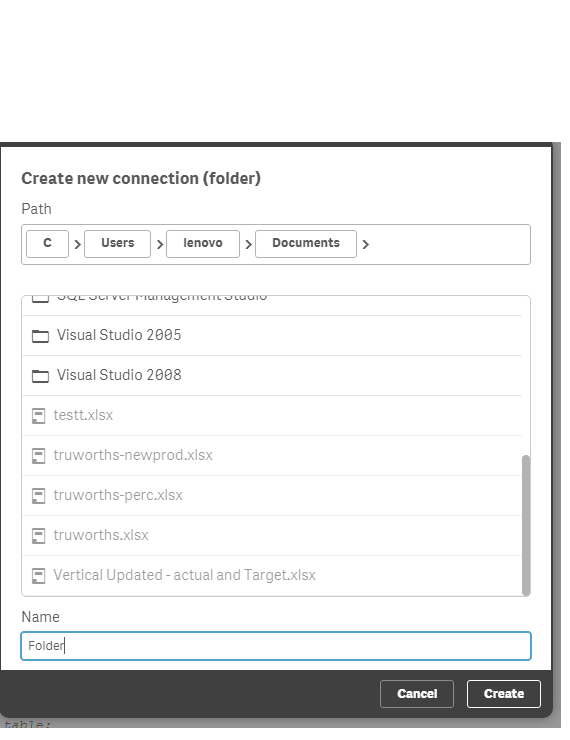This screenshot has height=740, width=570.
Task: Expand the chevron after the C breadcrumb
Action: (x=77, y=244)
